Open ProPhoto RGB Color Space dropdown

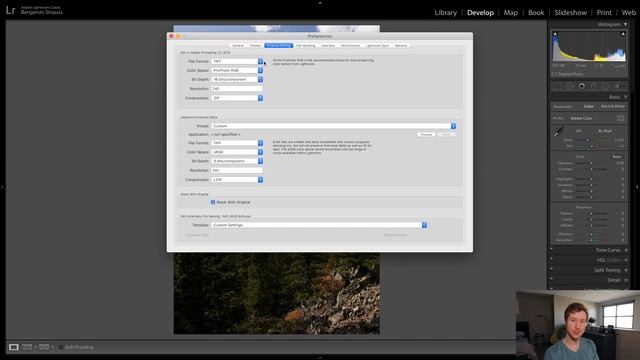(x=237, y=70)
